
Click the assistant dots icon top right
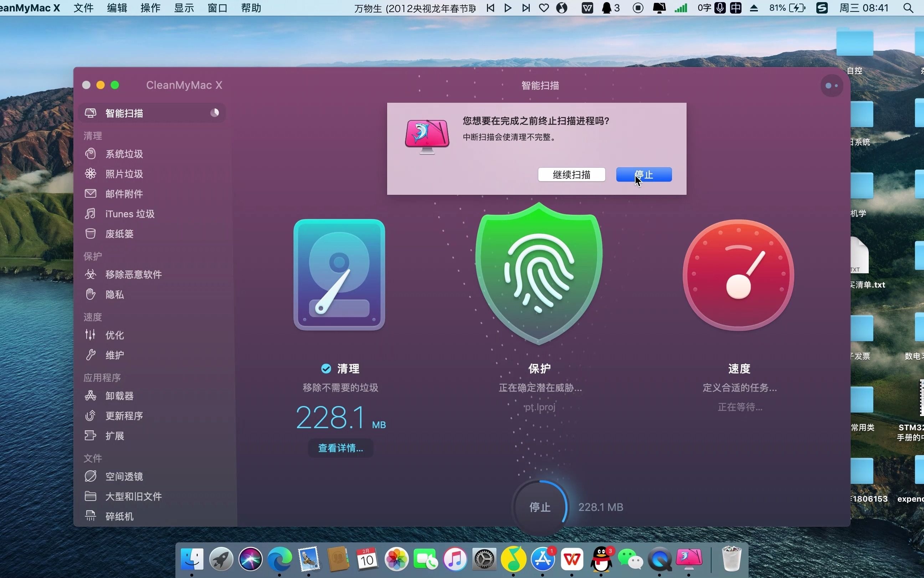click(831, 86)
